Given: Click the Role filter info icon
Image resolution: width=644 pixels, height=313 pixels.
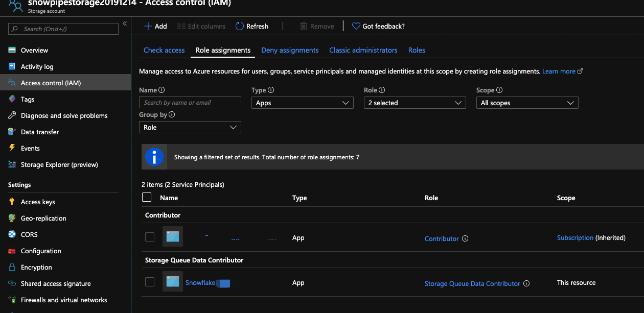Looking at the screenshot, I should click(x=382, y=90).
